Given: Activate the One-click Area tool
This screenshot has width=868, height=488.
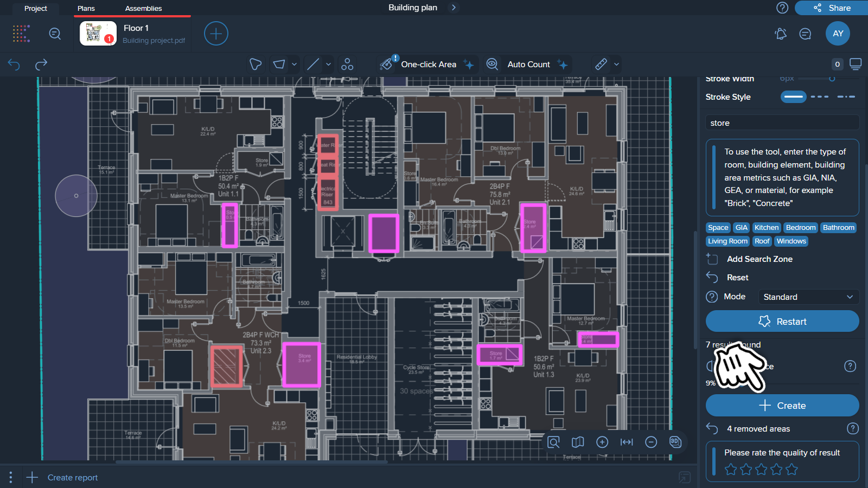Looking at the screenshot, I should coord(427,65).
